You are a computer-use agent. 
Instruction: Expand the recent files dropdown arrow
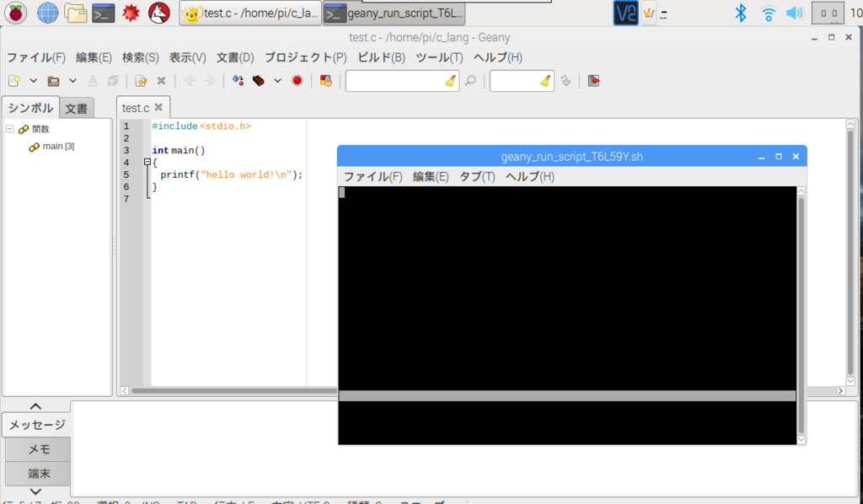click(72, 81)
